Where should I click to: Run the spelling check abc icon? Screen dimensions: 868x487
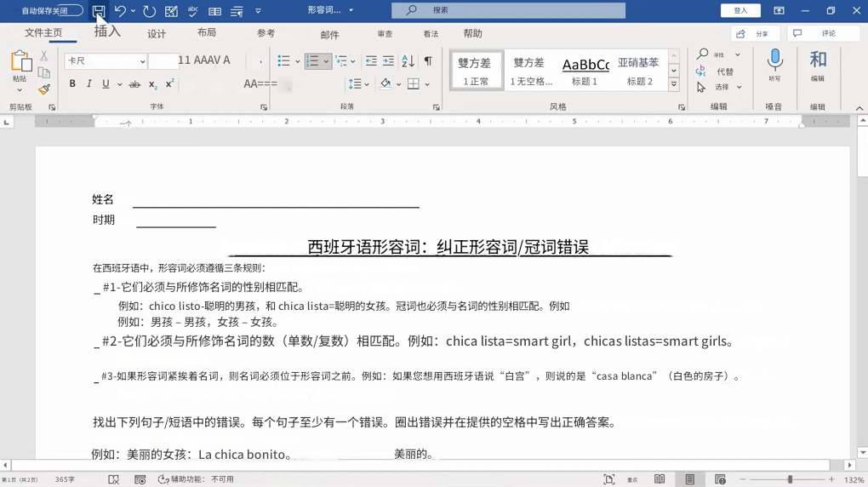point(192,10)
